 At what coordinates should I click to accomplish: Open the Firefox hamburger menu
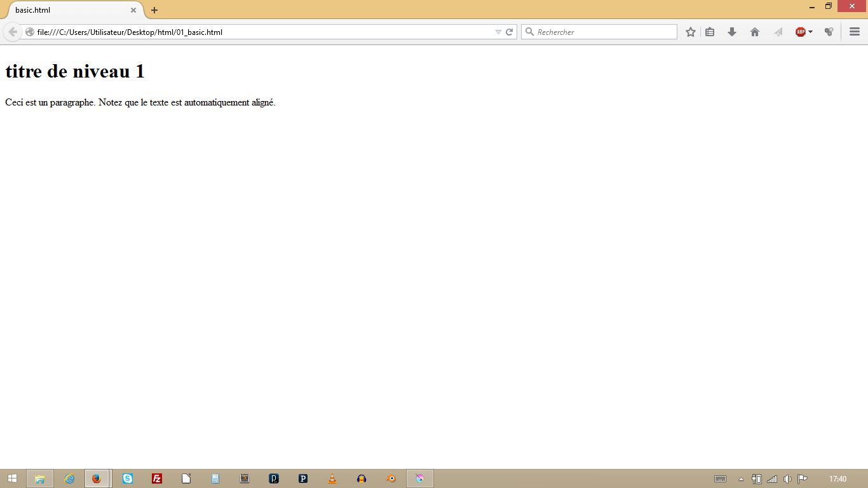(x=855, y=32)
